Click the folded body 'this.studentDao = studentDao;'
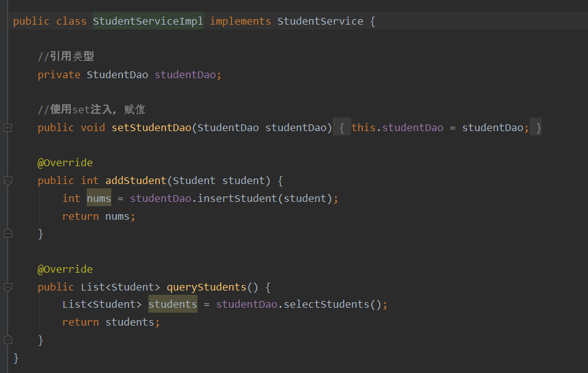 pyautogui.click(x=440, y=127)
